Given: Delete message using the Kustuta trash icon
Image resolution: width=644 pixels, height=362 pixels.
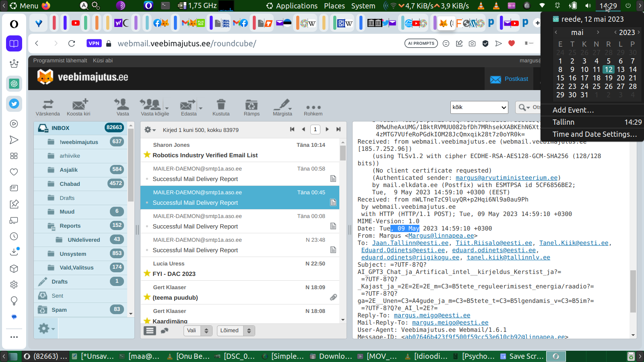Looking at the screenshot, I should [x=221, y=105].
